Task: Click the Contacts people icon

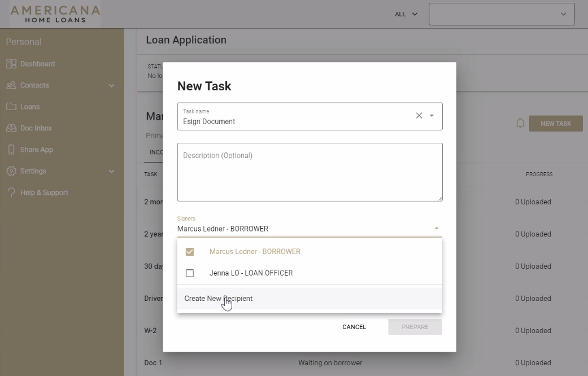Action: point(11,85)
